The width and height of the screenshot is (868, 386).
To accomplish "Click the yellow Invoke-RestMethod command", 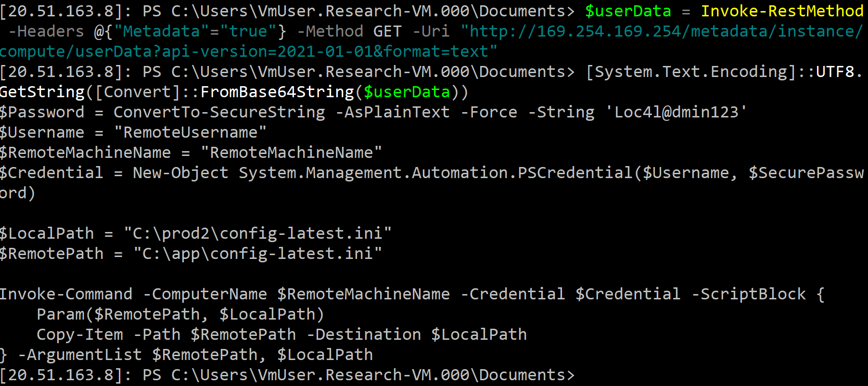I will (x=782, y=11).
